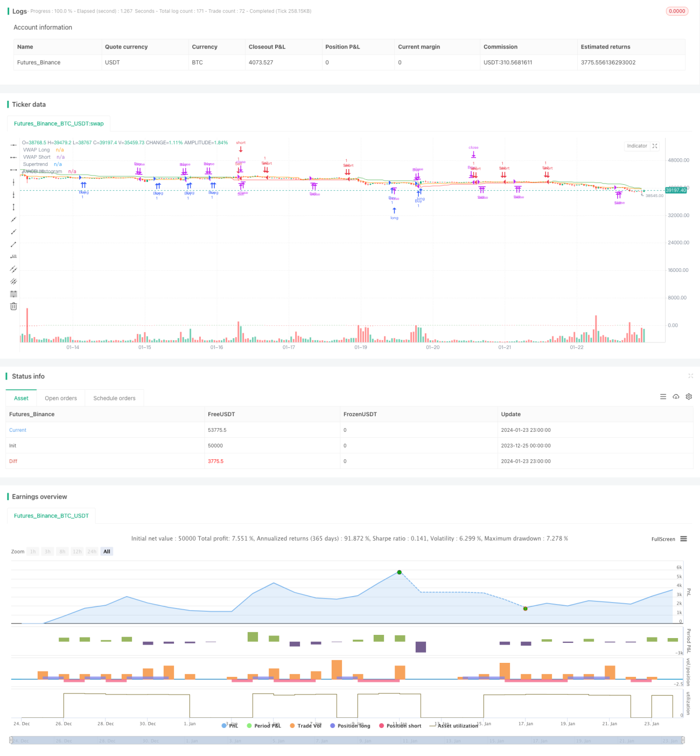Click the cloud download icon in Status info

(676, 397)
